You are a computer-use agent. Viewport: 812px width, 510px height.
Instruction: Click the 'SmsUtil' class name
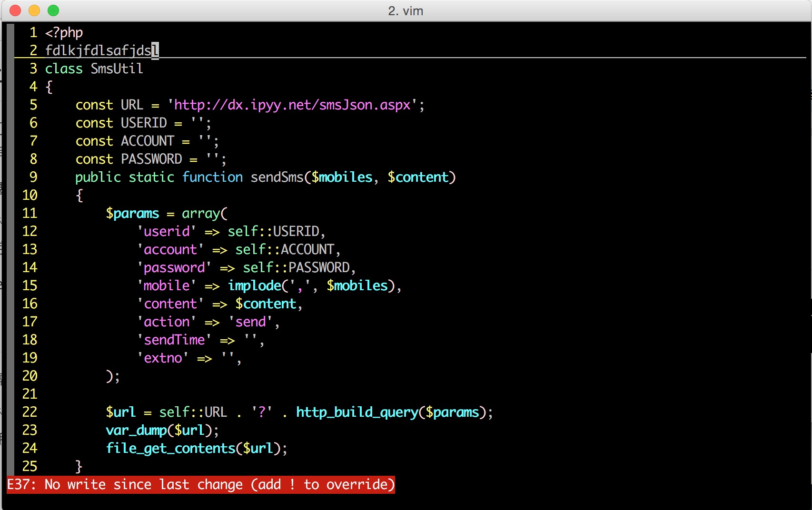pos(117,69)
